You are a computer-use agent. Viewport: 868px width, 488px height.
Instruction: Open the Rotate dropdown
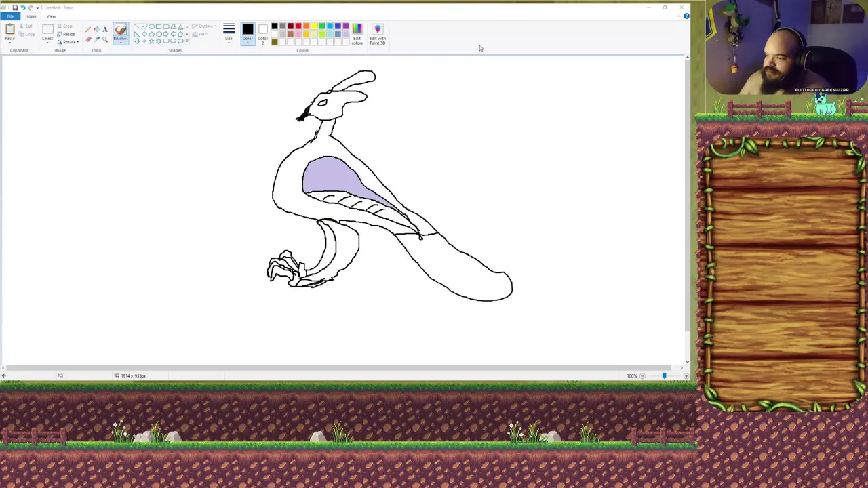pos(68,42)
